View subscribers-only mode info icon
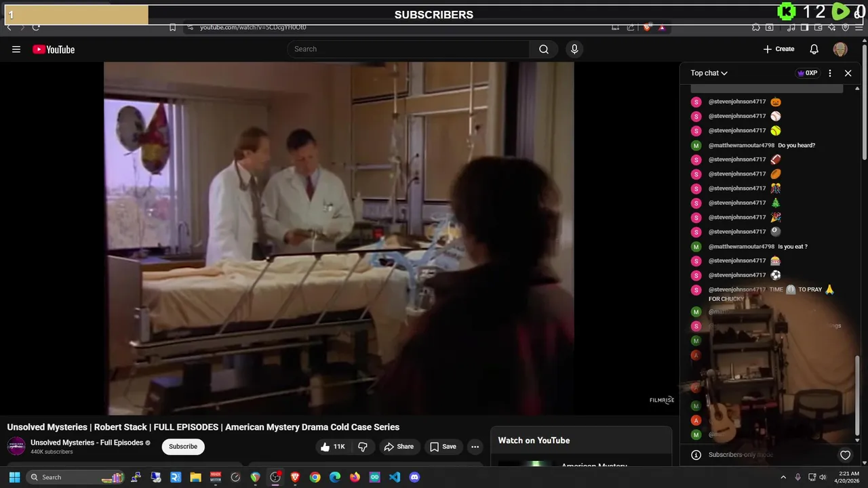This screenshot has width=868, height=488. click(x=696, y=455)
